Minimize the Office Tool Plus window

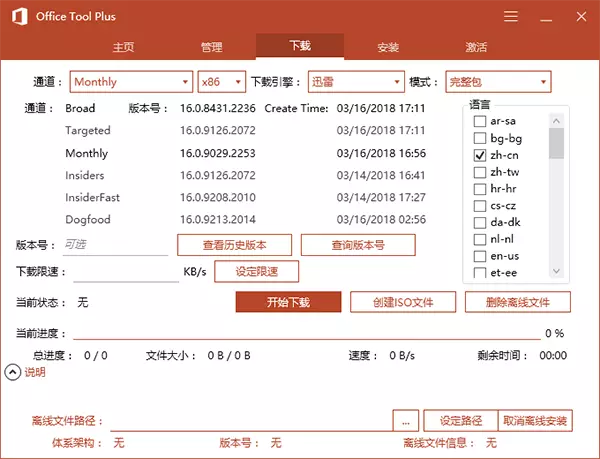546,17
